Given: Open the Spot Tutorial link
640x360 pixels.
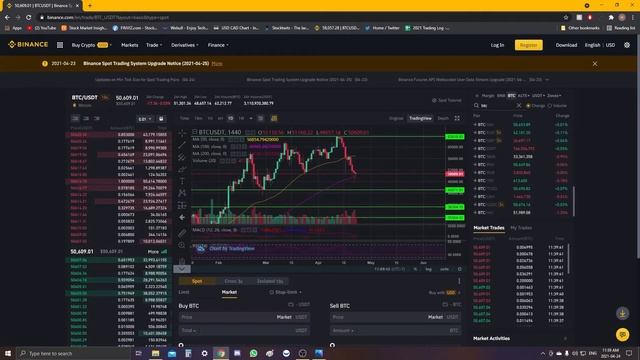Looking at the screenshot, I should (447, 100).
